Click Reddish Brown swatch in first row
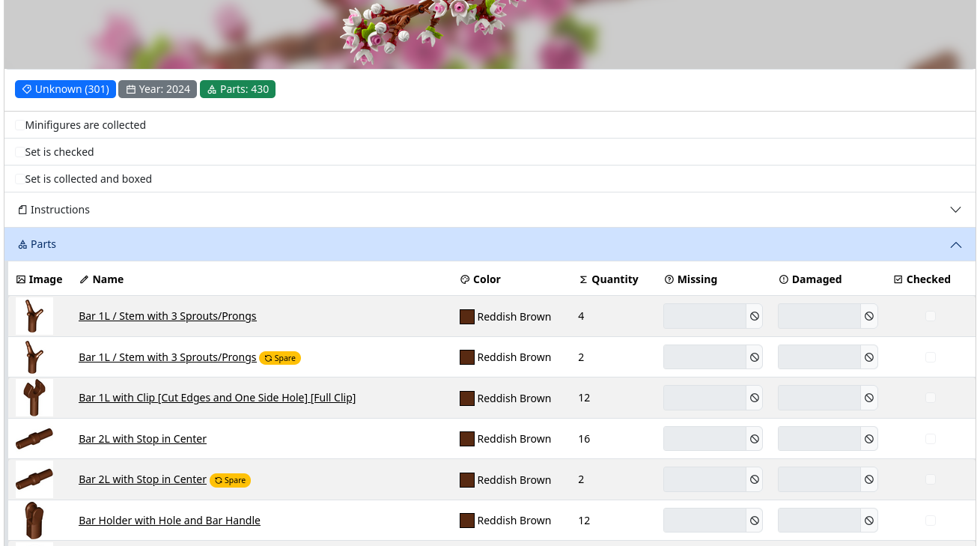The image size is (980, 546). (x=467, y=317)
